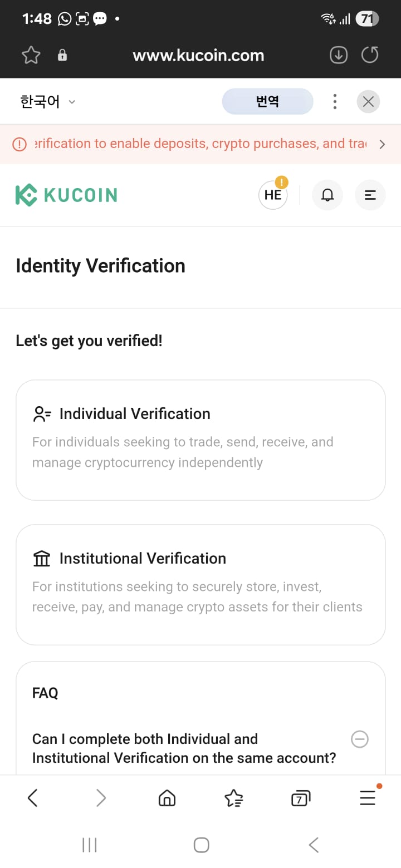
Task: Tap the www.kucoin.com address field
Action: [x=198, y=55]
